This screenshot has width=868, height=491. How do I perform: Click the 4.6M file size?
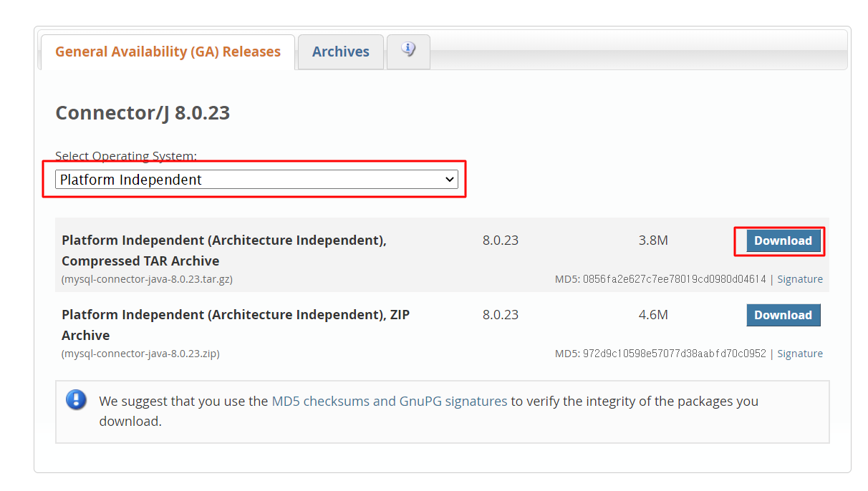(653, 315)
